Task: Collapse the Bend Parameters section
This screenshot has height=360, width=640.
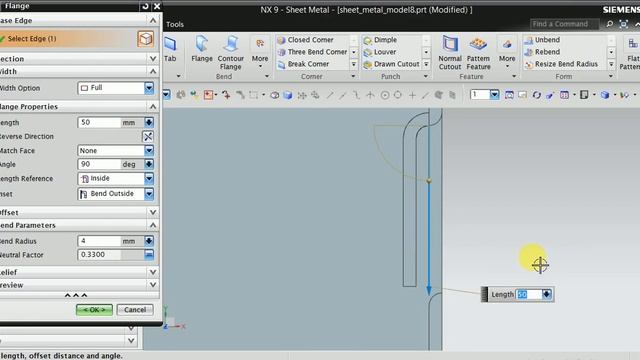Action: [153, 225]
